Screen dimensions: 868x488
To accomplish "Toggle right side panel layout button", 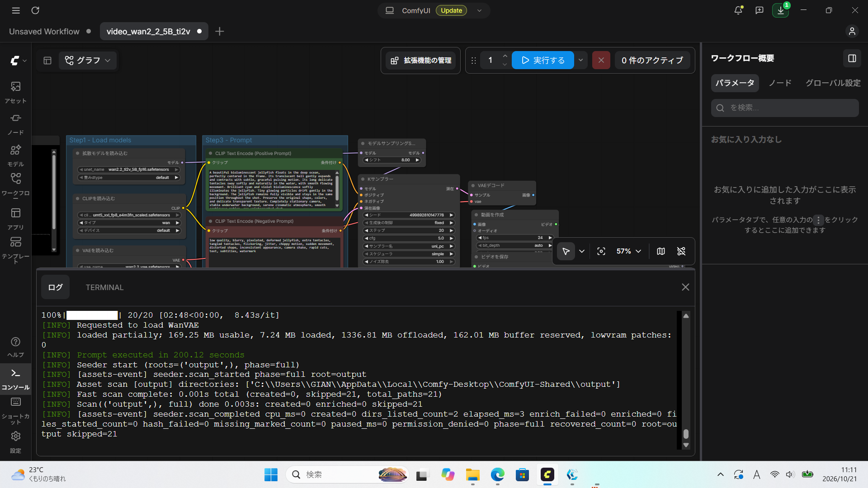I will coord(852,58).
